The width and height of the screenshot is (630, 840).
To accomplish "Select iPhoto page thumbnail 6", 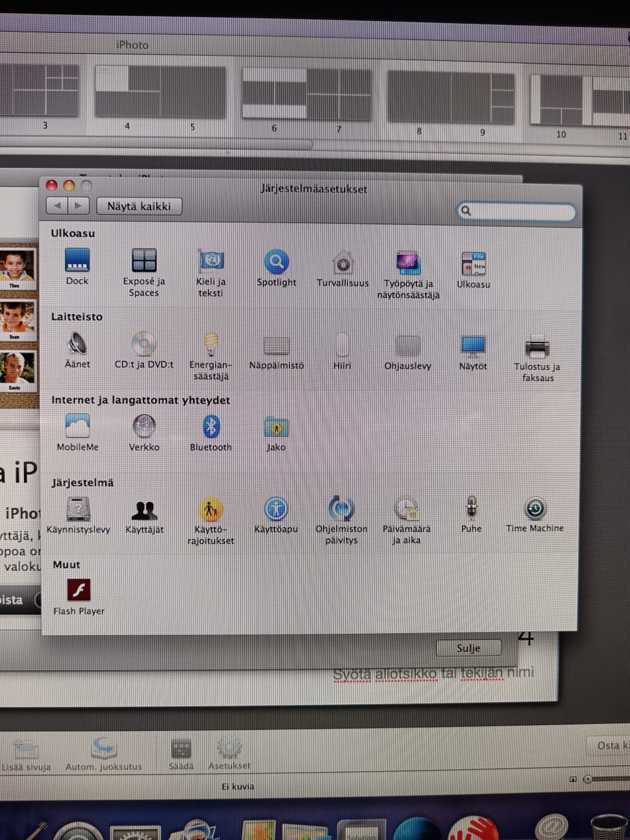I will click(x=274, y=94).
